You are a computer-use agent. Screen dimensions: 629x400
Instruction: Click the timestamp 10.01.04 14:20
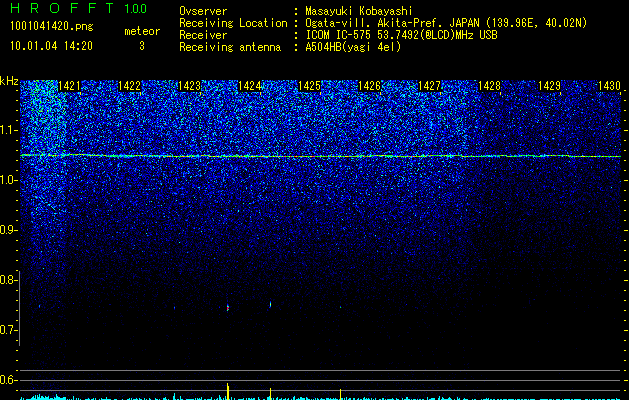coord(51,46)
